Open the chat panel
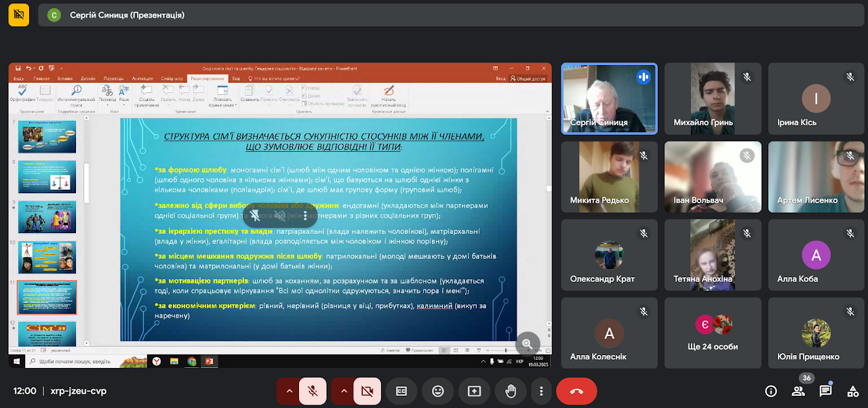The height and width of the screenshot is (408, 868). pos(825,391)
